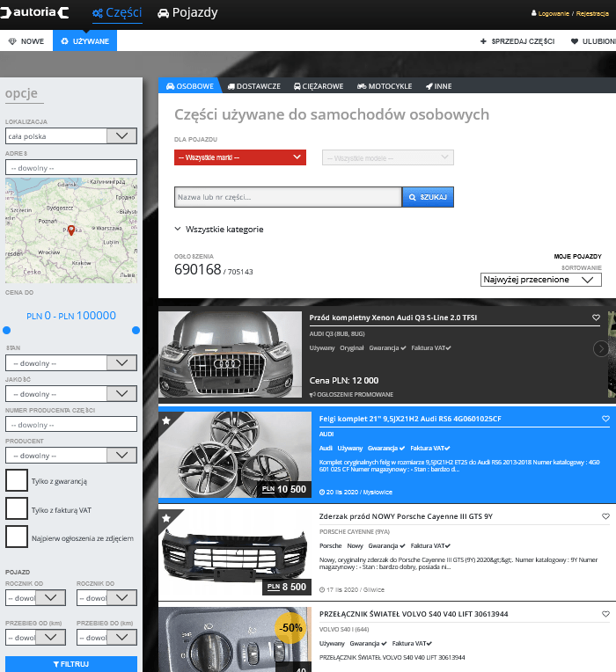Favorite the Volvo S40 przełącznik listing

point(605,614)
